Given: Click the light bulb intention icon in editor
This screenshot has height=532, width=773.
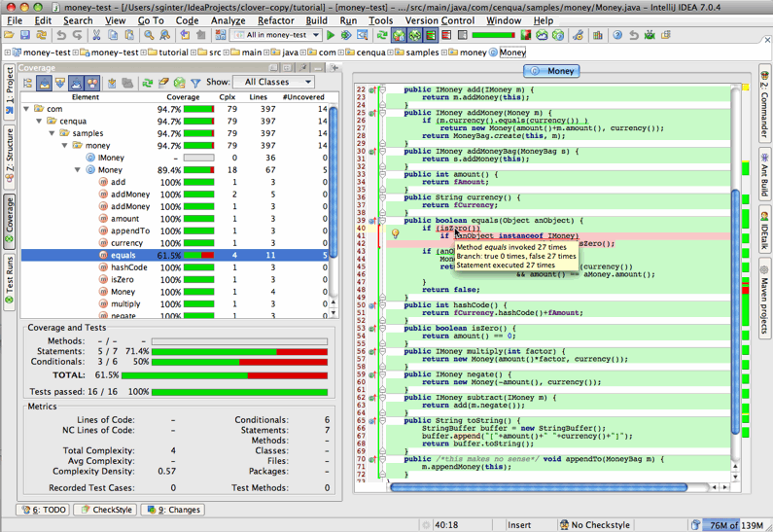Looking at the screenshot, I should [x=396, y=233].
